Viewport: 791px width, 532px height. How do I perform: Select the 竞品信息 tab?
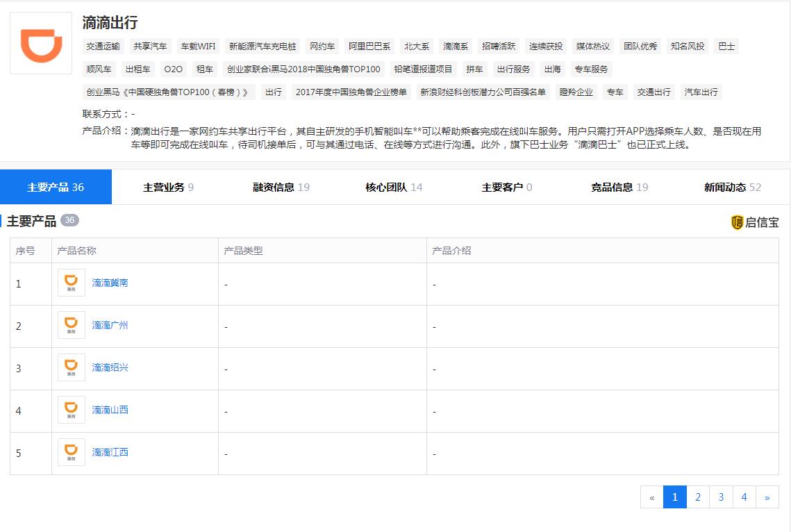(x=619, y=187)
